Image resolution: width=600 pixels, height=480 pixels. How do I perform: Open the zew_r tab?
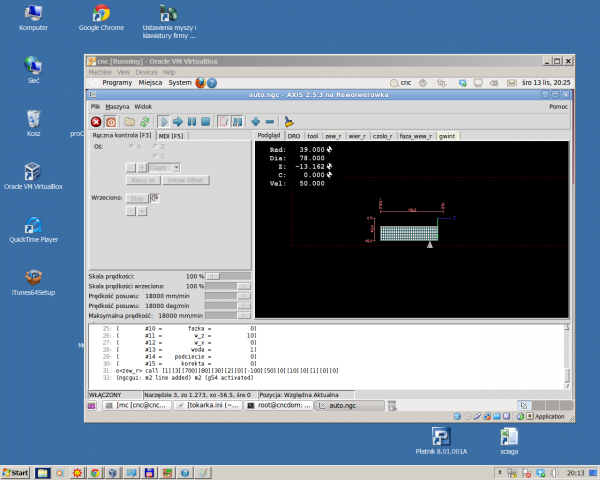(x=333, y=136)
